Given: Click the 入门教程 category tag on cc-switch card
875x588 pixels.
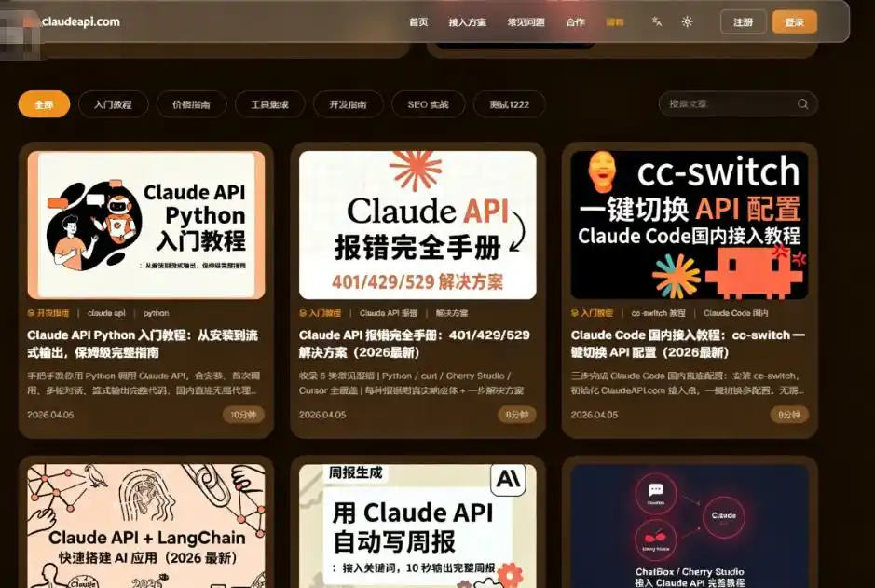Looking at the screenshot, I should point(592,313).
